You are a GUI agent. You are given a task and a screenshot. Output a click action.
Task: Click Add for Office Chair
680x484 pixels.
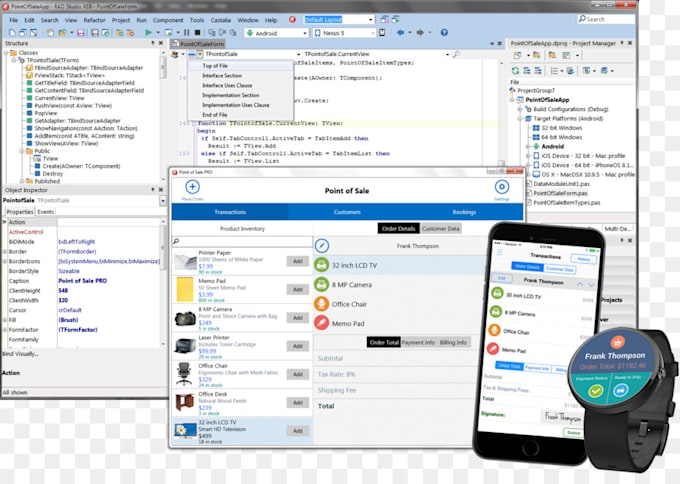[x=298, y=374]
